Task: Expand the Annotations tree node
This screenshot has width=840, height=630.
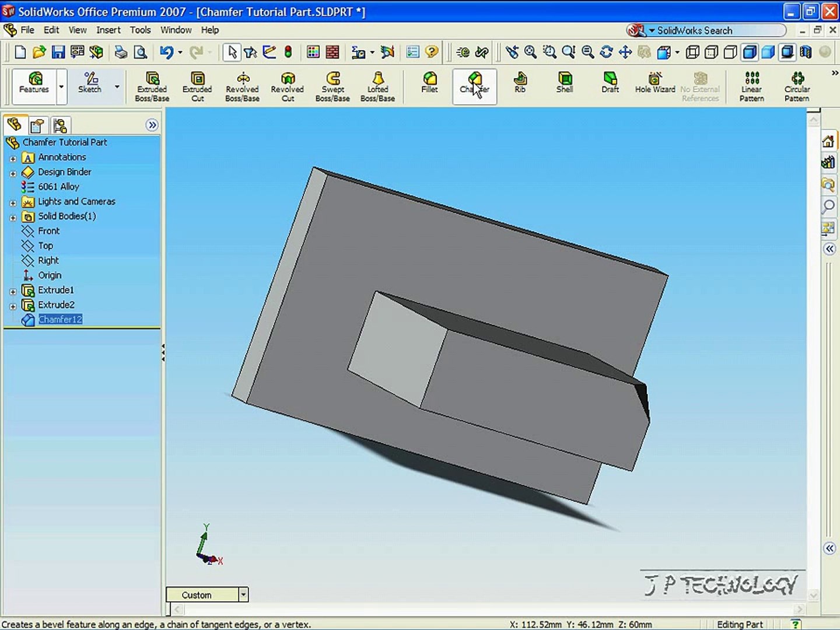Action: point(13,158)
